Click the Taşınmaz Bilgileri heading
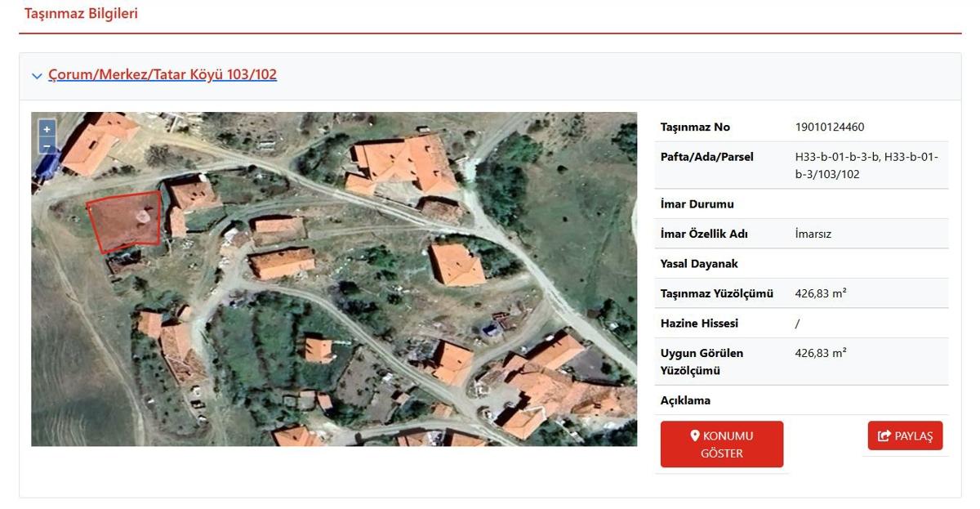 coord(81,14)
